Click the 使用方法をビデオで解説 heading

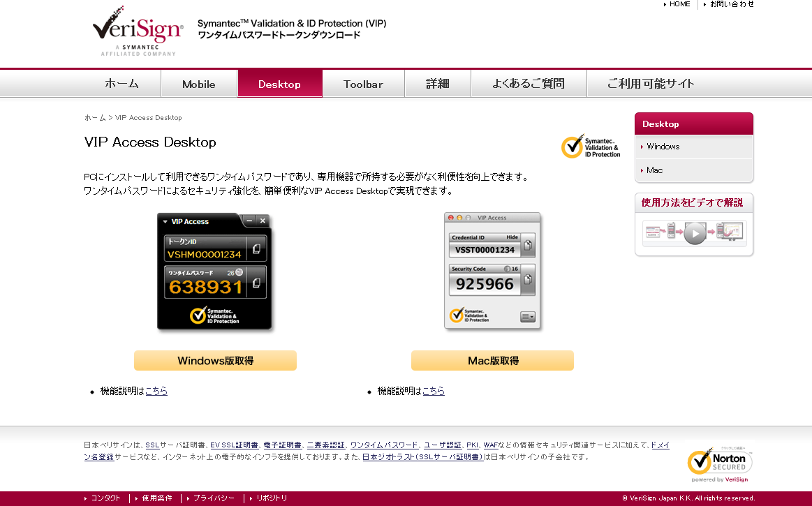tap(693, 202)
